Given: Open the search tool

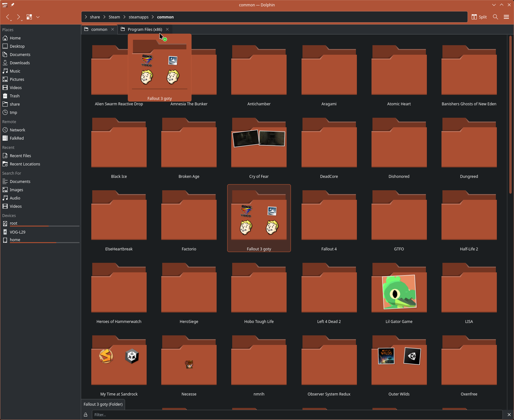Looking at the screenshot, I should click(495, 17).
